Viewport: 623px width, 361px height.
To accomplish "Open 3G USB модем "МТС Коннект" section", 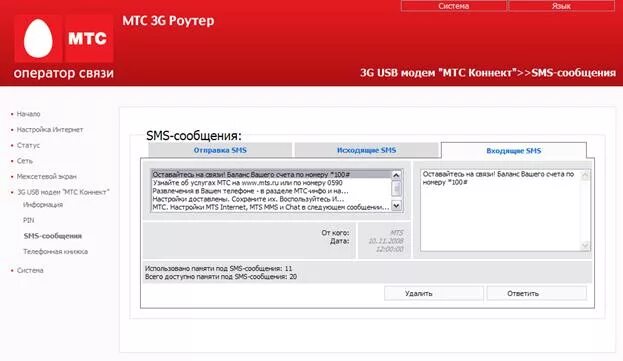I will [63, 192].
